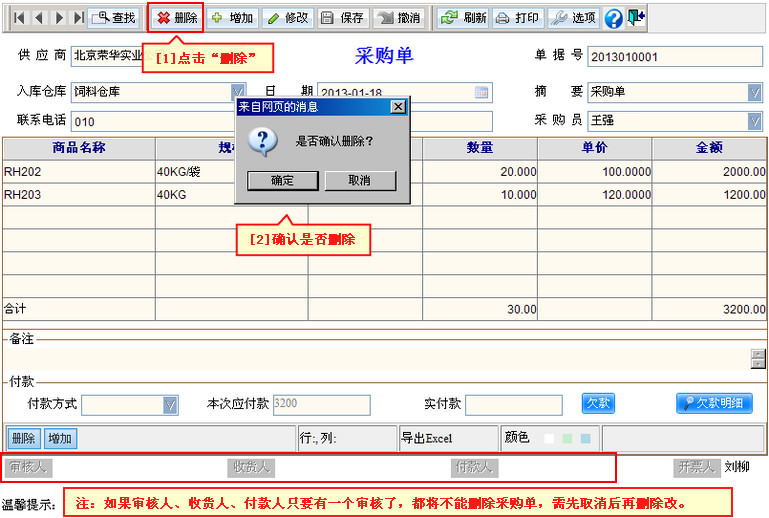
Task: Click the 欠款明细 debt details button
Action: (714, 403)
